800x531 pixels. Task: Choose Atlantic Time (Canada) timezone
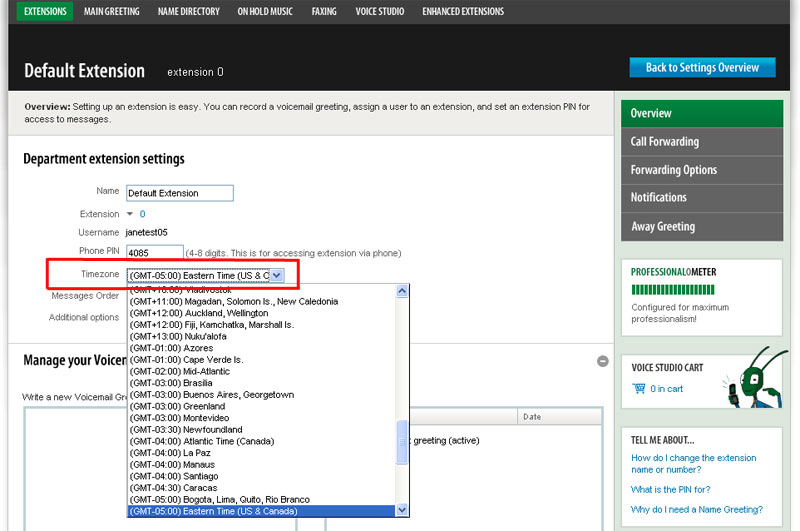(x=261, y=441)
